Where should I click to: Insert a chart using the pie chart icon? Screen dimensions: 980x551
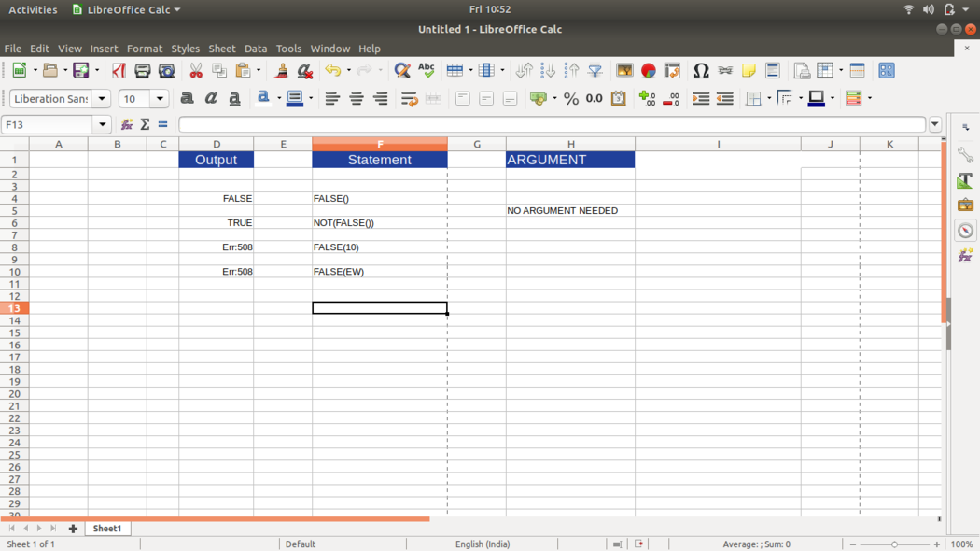(649, 71)
